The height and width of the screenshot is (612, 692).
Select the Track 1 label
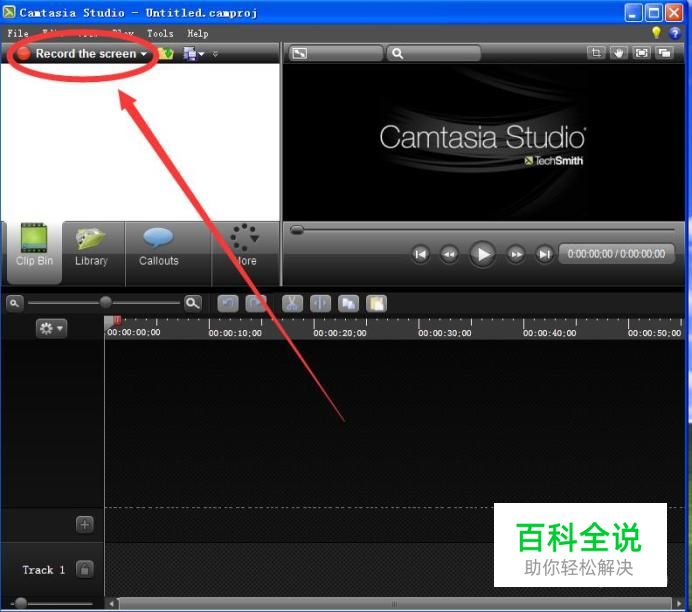(44, 570)
